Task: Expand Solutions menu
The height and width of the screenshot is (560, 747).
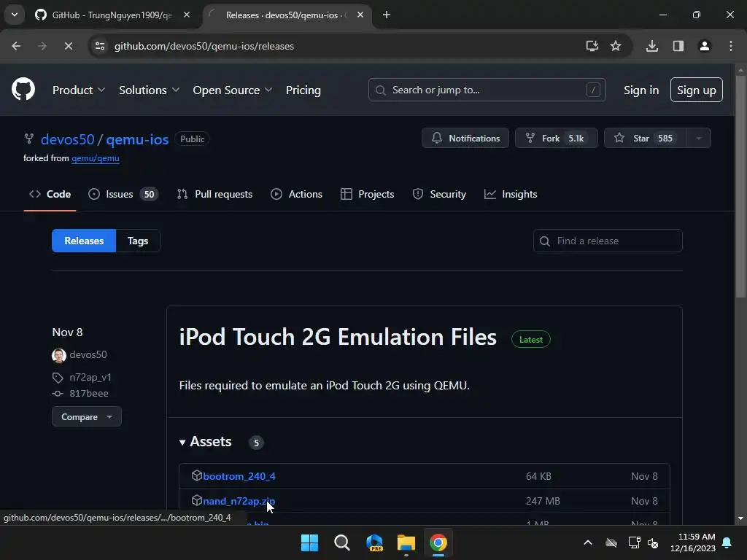Action: pos(149,90)
